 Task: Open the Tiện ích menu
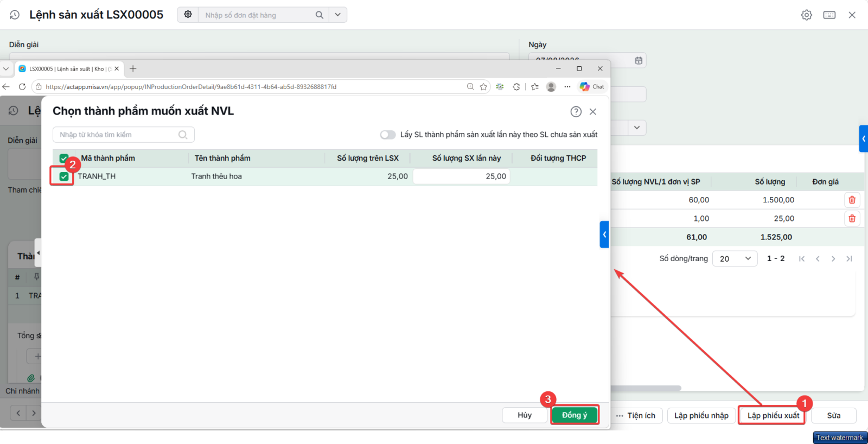[635, 416]
